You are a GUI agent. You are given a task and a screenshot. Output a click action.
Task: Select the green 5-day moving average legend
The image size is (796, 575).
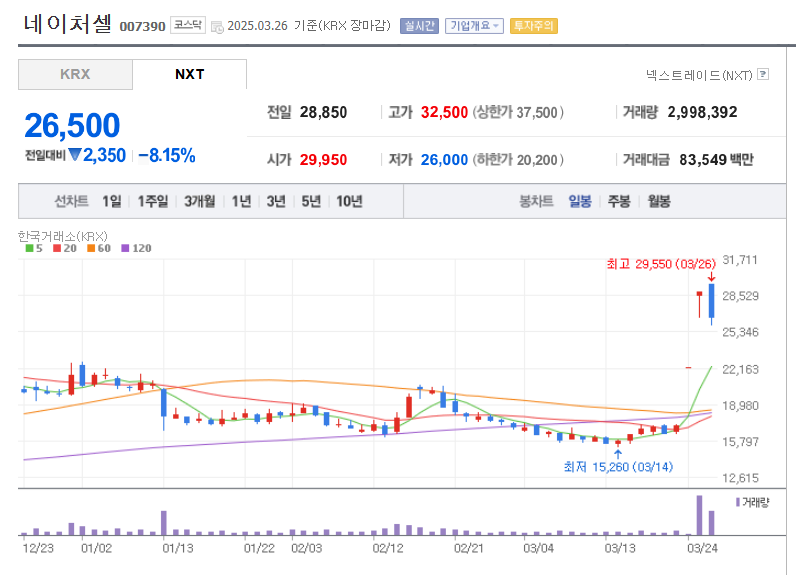click(x=34, y=248)
